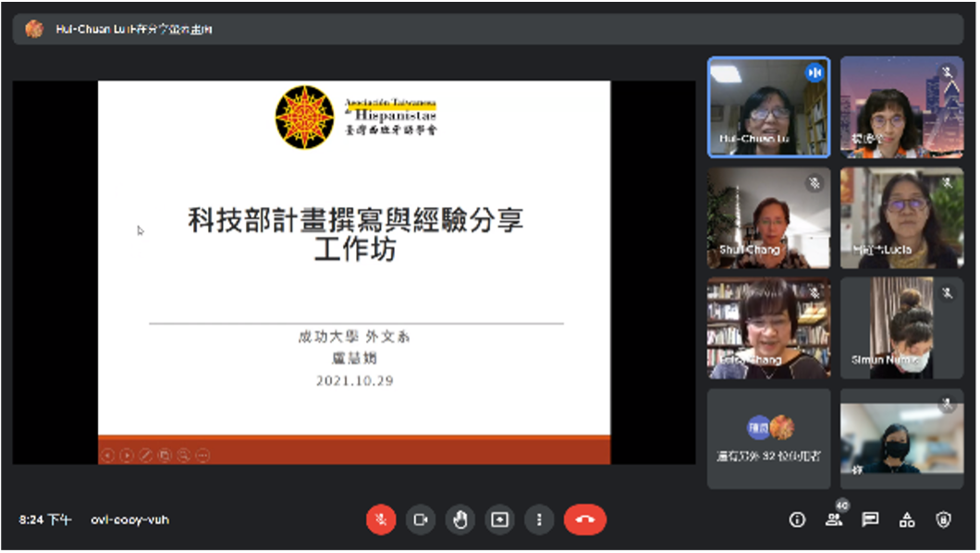Open the chat messages panel icon

(870, 520)
